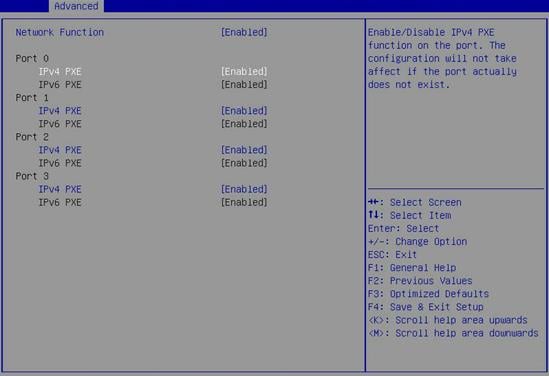Image resolution: width=549 pixels, height=376 pixels.
Task: Toggle Port 1 IPv4 PXE Enabled value
Action: pyautogui.click(x=244, y=111)
